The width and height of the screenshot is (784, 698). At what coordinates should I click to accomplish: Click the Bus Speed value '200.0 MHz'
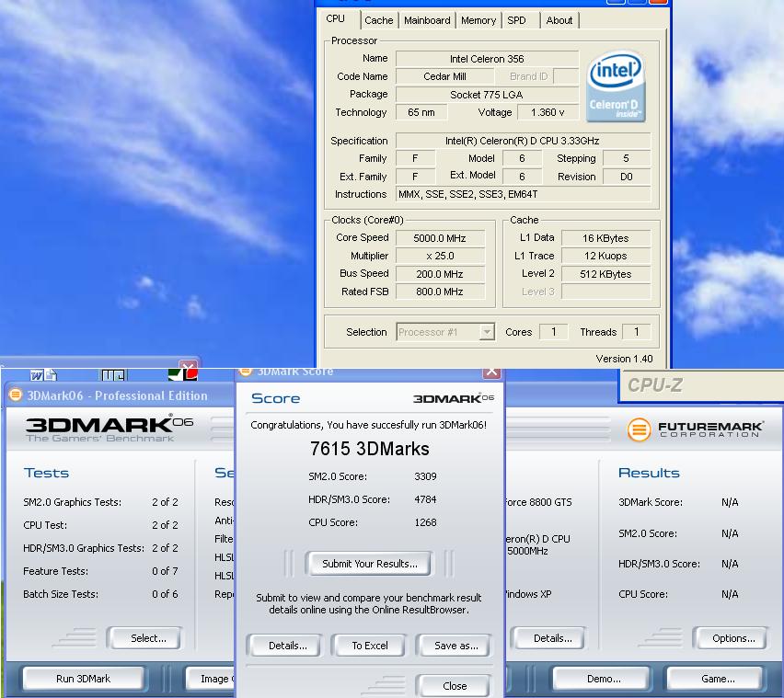point(440,274)
